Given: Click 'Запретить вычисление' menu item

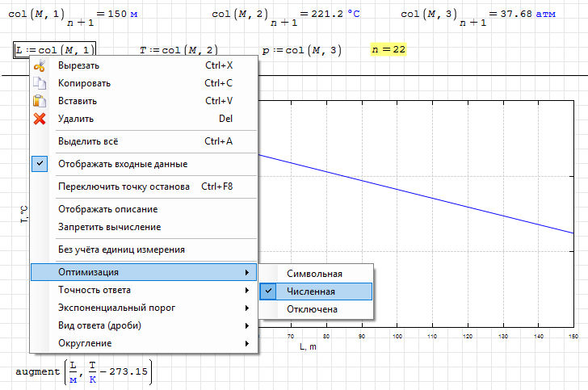Looking at the screenshot, I should (x=109, y=227).
